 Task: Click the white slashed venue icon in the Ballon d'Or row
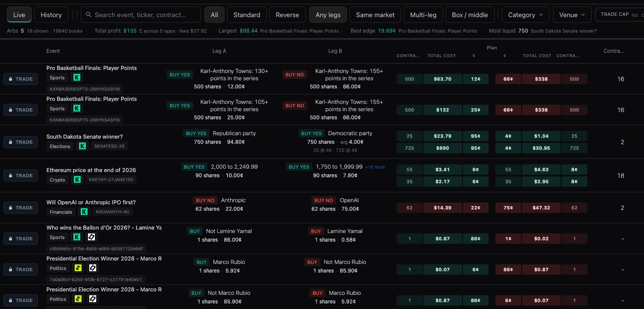(92, 237)
